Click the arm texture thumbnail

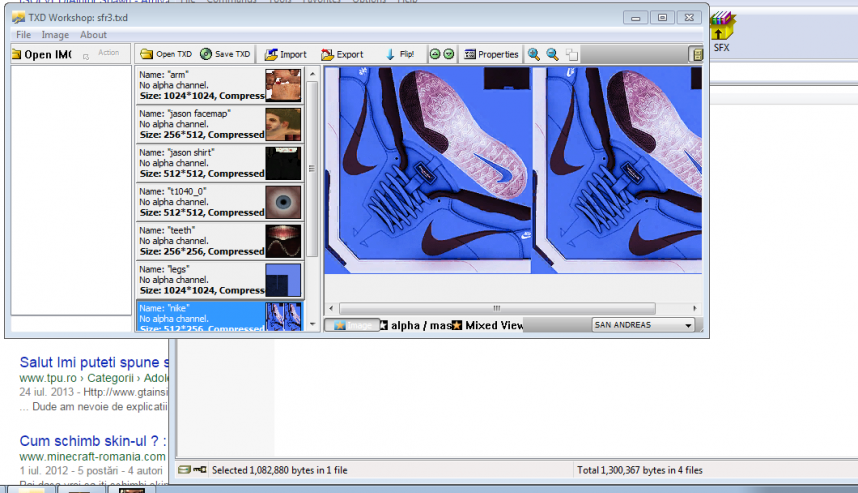pos(283,85)
